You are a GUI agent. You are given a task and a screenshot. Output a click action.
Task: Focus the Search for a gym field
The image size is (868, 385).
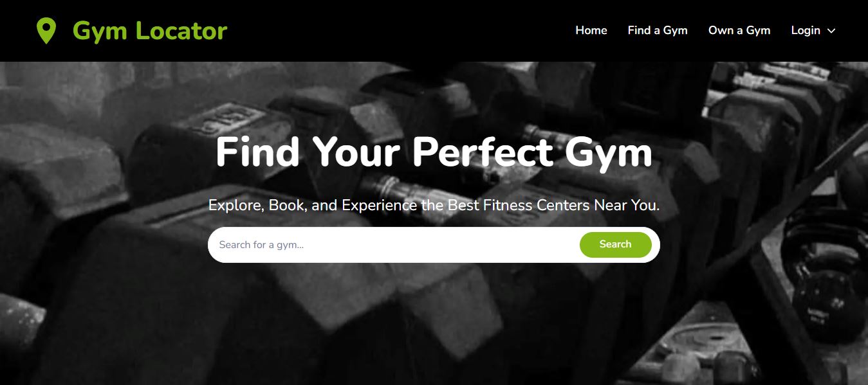(394, 245)
